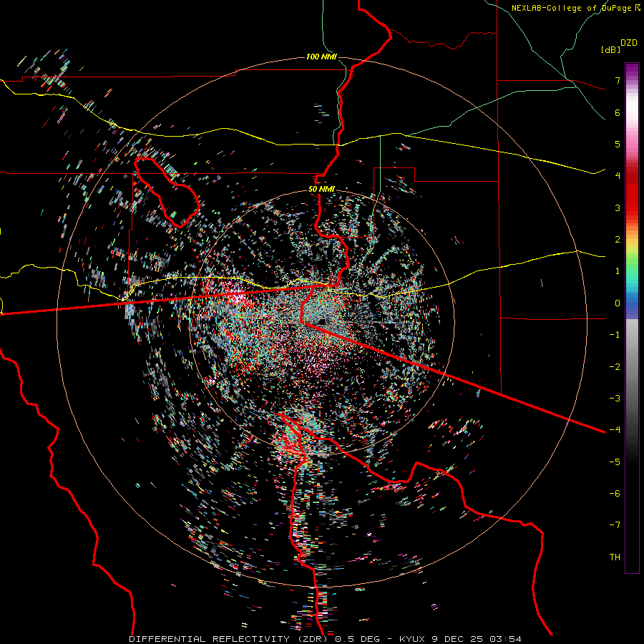Click the DIFFERENTIAL REFLECTIVITY (ZDR) caption text
644x644 pixels.
tap(230, 639)
